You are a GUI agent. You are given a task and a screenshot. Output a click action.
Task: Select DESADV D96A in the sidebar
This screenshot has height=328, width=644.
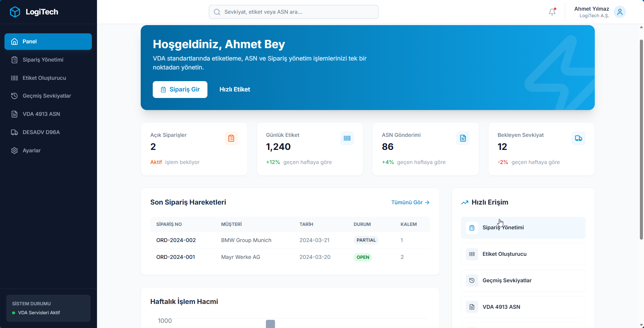(48, 132)
